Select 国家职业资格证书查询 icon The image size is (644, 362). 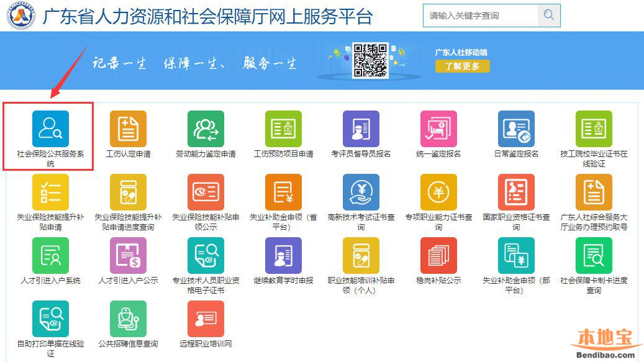(516, 192)
